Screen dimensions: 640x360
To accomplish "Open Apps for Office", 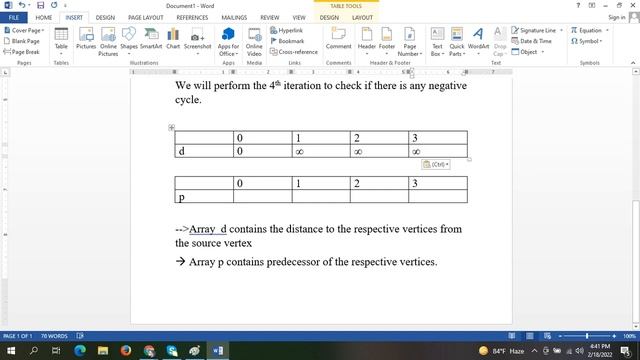I will (228, 42).
